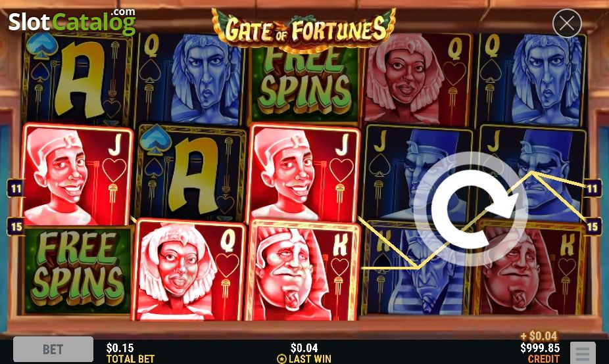Click the blue Queen symbol top right reel
Viewport: 609px width, 364px height.
(x=531, y=80)
